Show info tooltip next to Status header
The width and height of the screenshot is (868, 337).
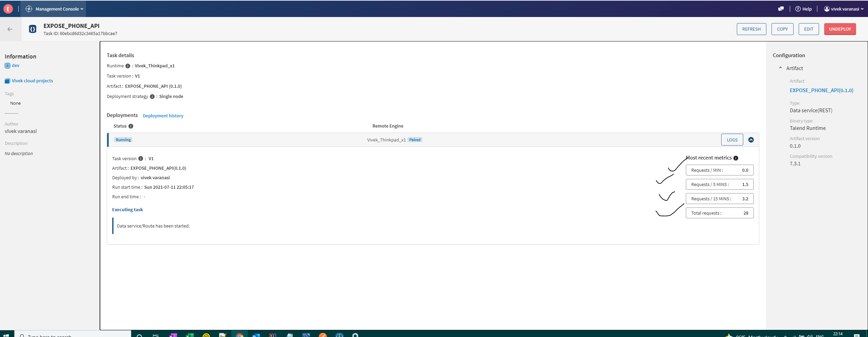[131, 126]
